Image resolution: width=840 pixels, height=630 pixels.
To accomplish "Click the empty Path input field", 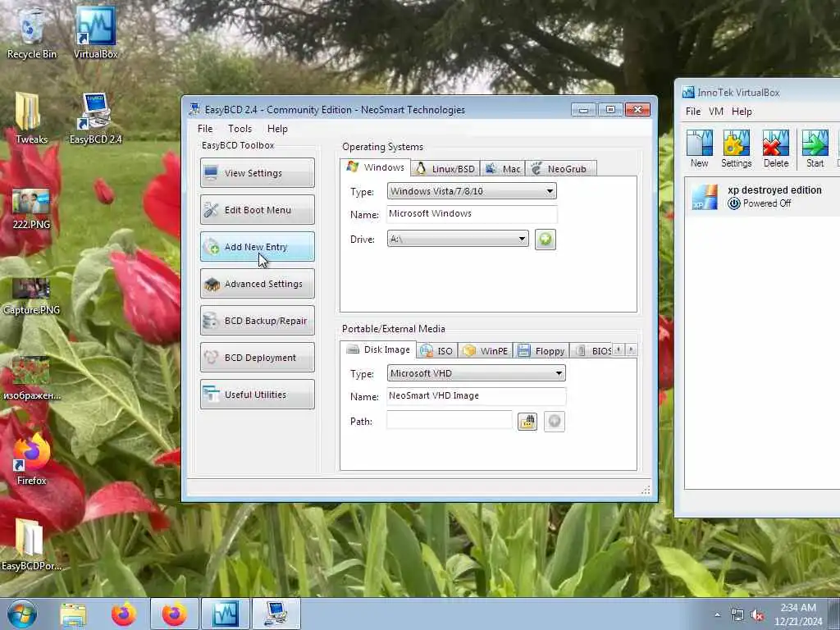I will [449, 421].
